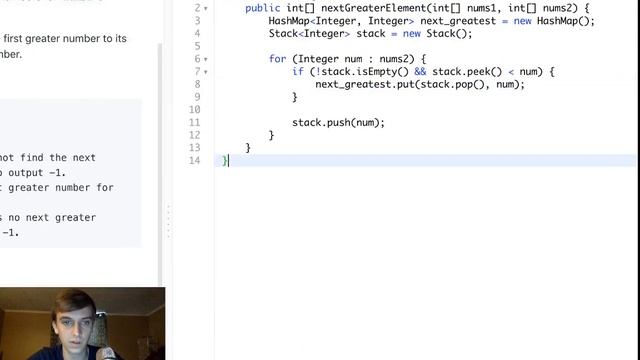Click 'greater number for' text in the example
The height and width of the screenshot is (360, 640).
point(61,188)
